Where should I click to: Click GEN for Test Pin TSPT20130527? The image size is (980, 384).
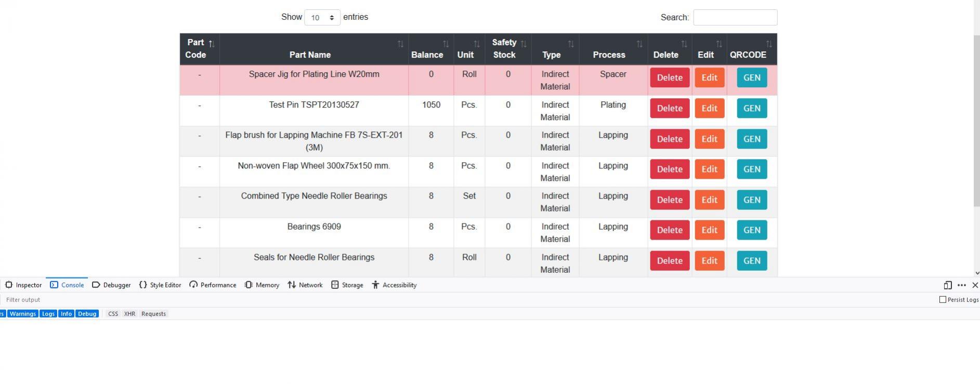point(752,109)
